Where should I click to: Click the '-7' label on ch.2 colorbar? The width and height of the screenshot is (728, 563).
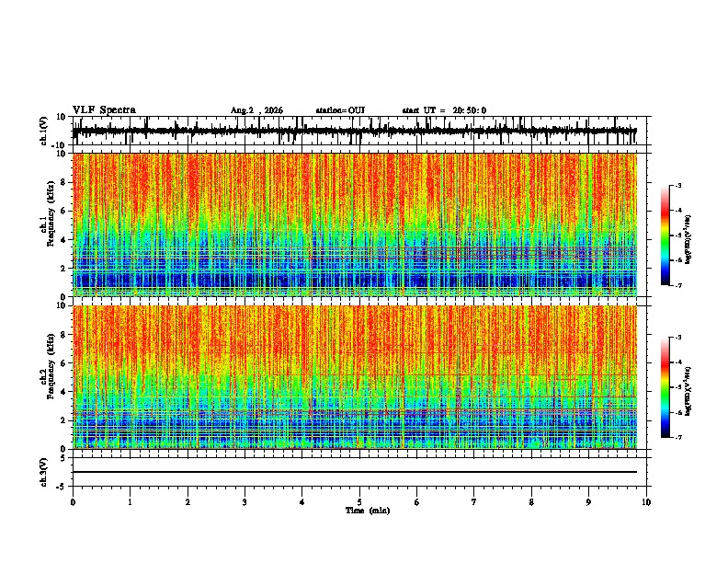coord(678,437)
